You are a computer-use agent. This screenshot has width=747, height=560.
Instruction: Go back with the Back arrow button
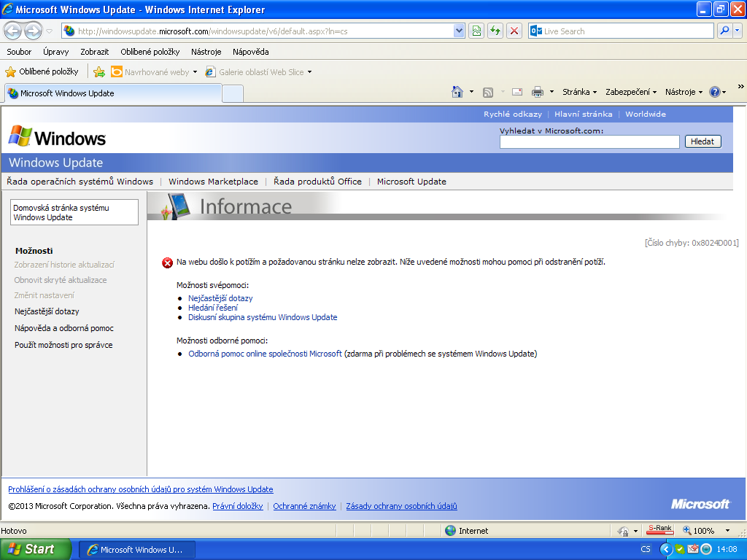click(13, 31)
